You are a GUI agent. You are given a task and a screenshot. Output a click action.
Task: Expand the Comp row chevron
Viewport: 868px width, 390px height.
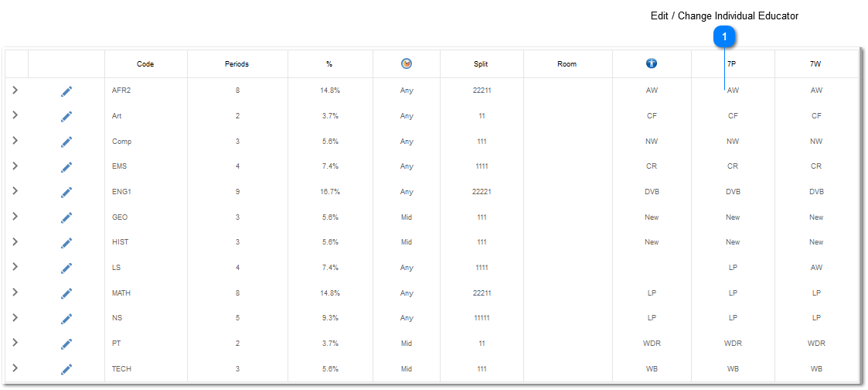click(15, 140)
